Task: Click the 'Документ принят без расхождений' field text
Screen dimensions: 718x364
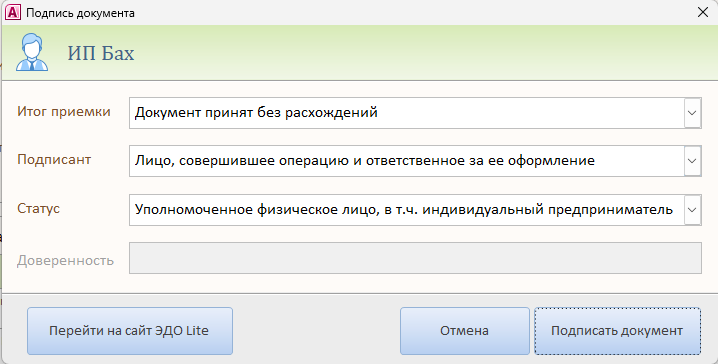Action: [256, 113]
